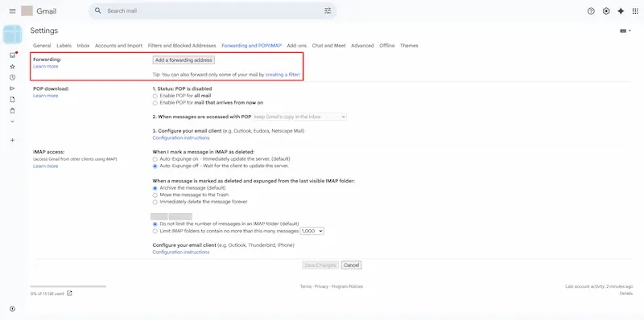Image resolution: width=644 pixels, height=320 pixels.
Task: Enable POP for mail arriving from now on
Action: coord(155,103)
